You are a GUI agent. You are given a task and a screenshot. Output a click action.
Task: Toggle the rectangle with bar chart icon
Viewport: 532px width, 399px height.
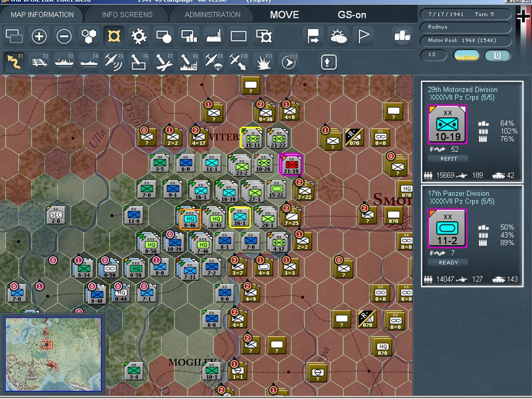(189, 36)
